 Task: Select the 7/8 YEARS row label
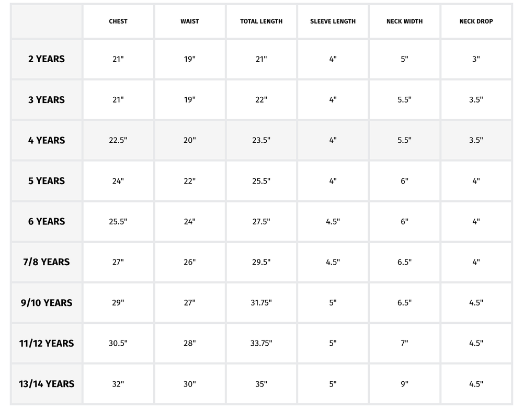coord(47,262)
